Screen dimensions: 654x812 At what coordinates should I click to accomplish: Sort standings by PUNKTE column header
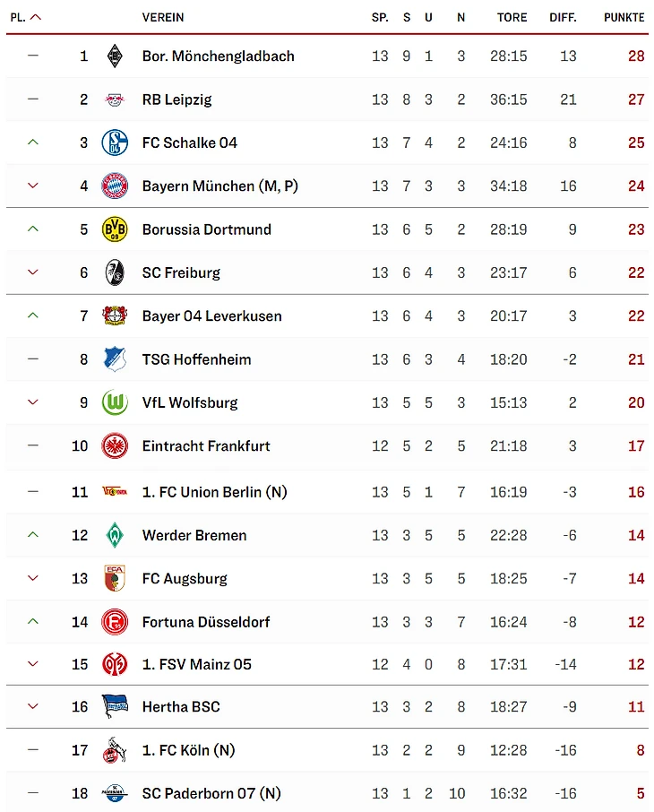(x=624, y=17)
